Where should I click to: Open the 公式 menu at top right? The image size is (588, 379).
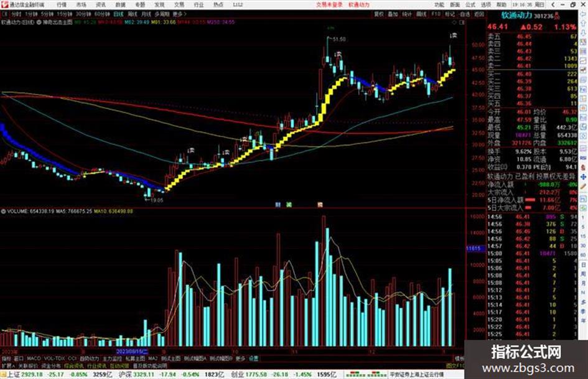470,4
